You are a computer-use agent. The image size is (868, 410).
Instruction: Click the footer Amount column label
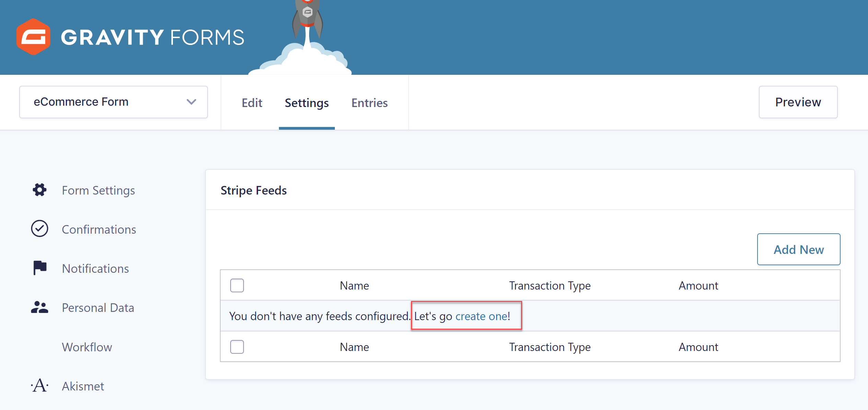[x=698, y=347]
